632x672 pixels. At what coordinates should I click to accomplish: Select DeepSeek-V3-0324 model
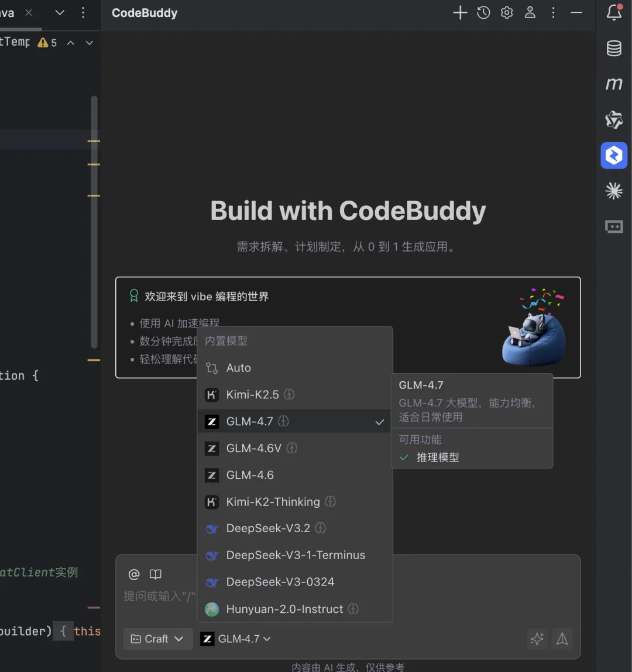295,581
